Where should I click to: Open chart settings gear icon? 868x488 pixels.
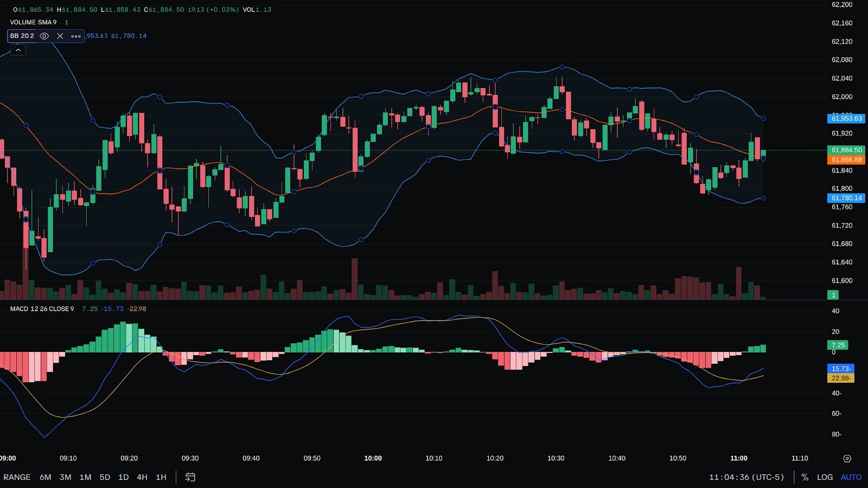[847, 459]
